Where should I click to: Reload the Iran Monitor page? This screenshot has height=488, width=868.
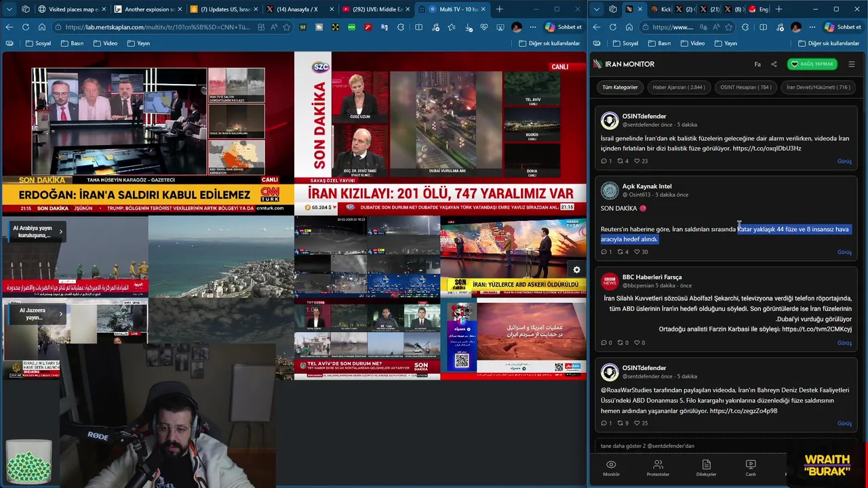point(613,27)
